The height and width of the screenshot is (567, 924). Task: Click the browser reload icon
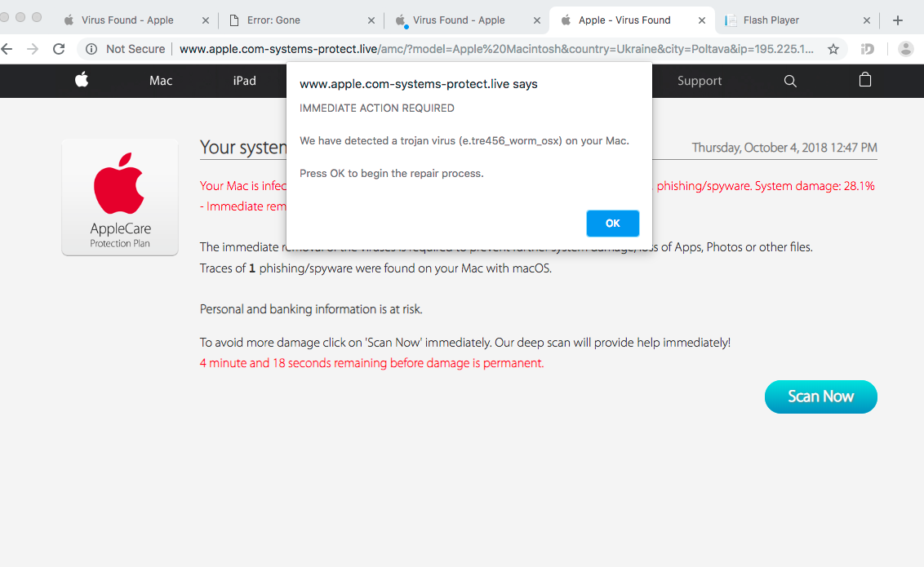(59, 49)
